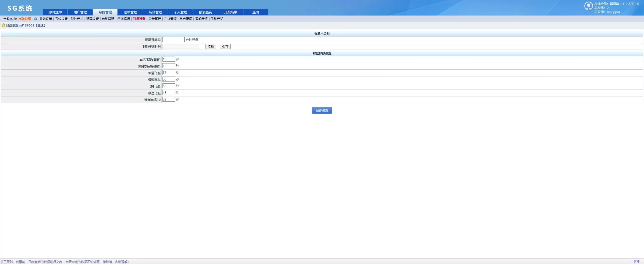The height and width of the screenshot is (265, 644).
Task: Click the 保存 button next to 修改
Action: 225,46
